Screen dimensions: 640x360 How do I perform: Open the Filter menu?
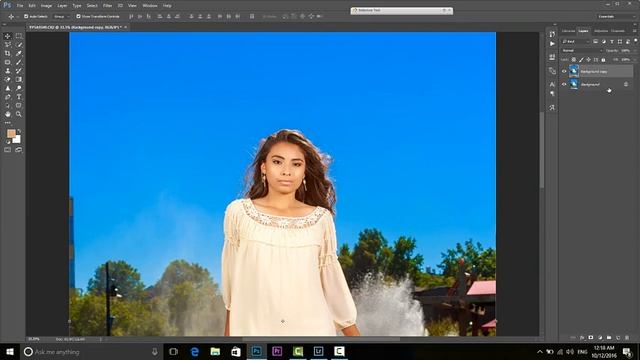click(107, 6)
